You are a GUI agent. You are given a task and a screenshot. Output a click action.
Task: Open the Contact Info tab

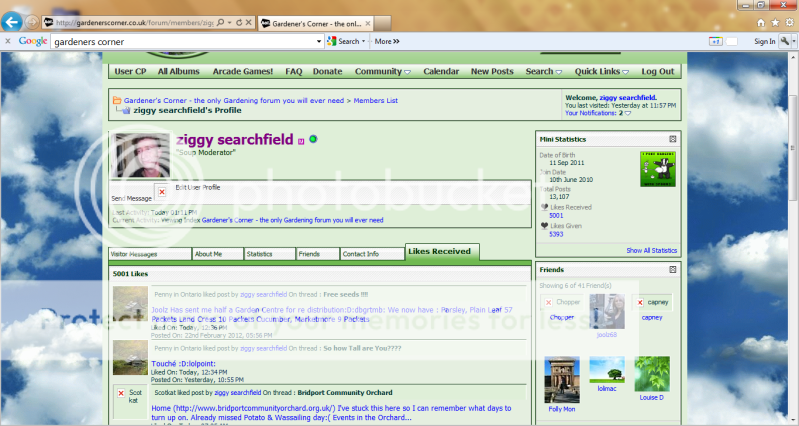(370, 254)
